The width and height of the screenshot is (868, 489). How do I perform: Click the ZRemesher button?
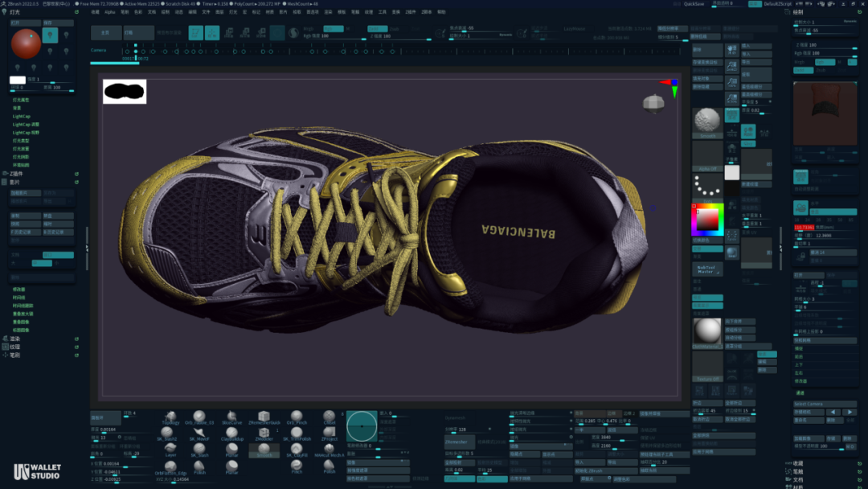coord(459,442)
